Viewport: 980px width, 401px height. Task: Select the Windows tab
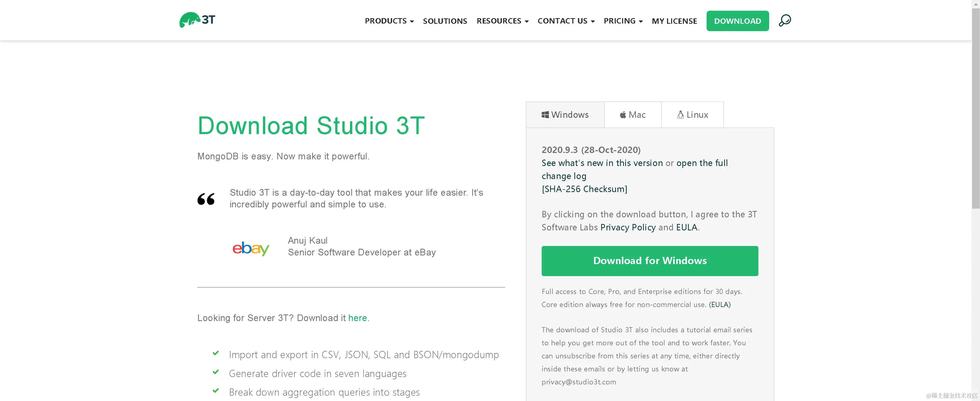(x=565, y=115)
